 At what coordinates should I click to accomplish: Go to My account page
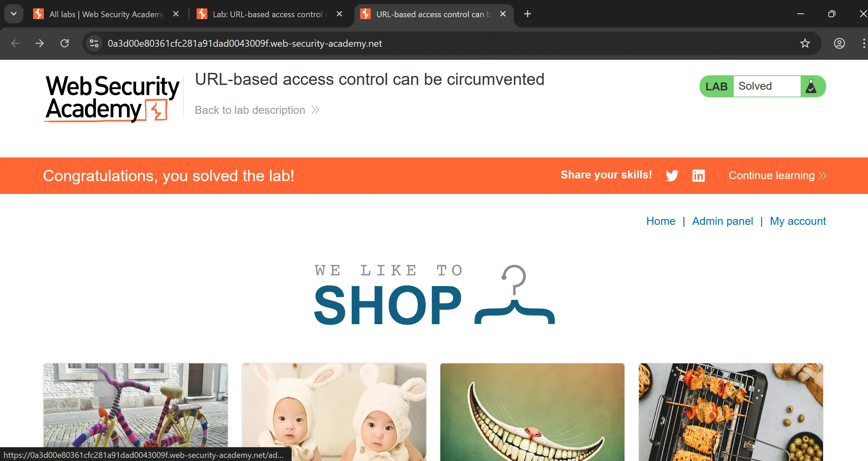pos(798,221)
